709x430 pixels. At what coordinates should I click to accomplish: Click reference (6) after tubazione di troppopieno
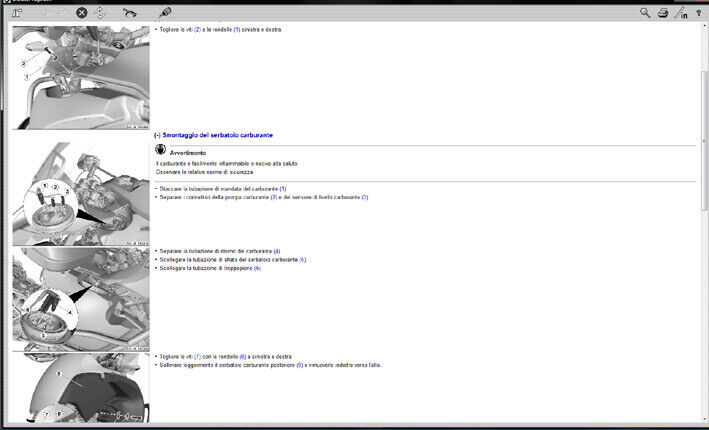[257, 268]
